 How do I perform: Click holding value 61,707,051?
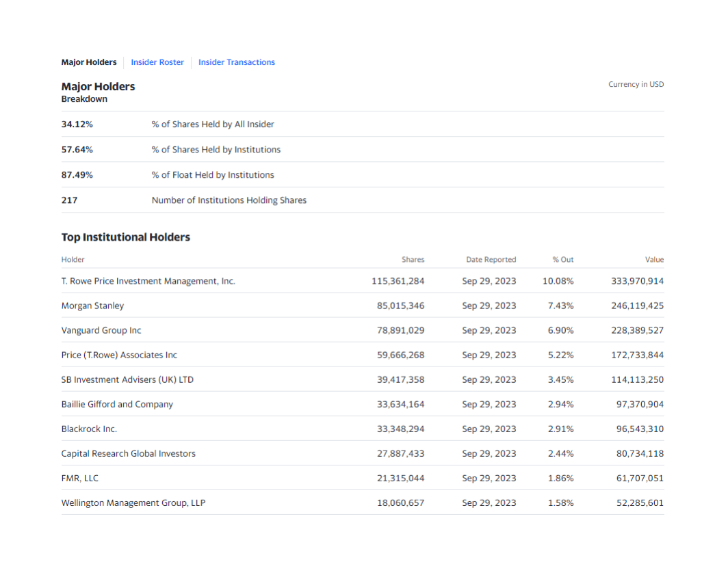pos(640,478)
